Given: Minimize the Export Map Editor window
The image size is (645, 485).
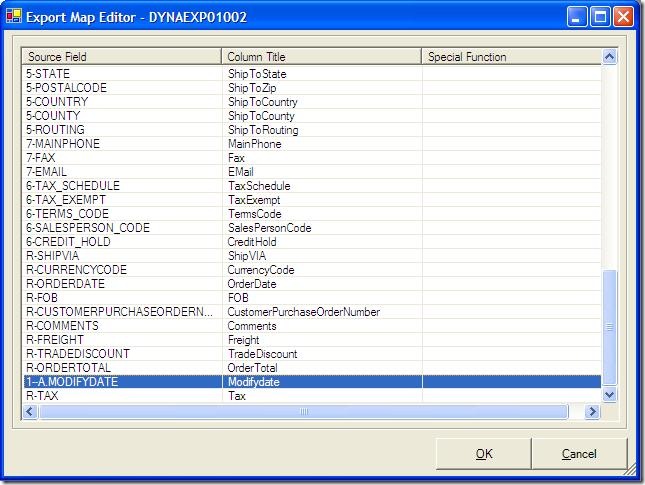Looking at the screenshot, I should click(x=577, y=17).
